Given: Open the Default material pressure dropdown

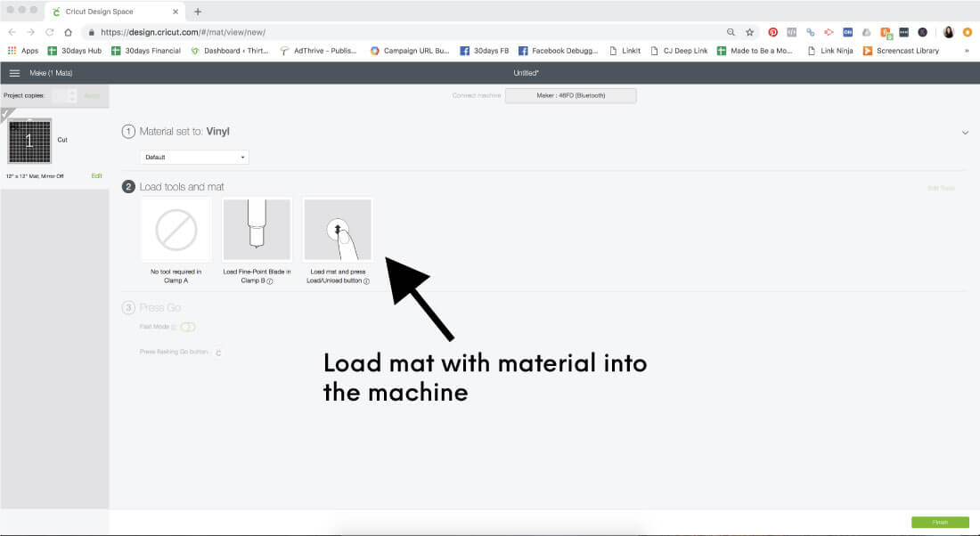Looking at the screenshot, I should pos(194,157).
